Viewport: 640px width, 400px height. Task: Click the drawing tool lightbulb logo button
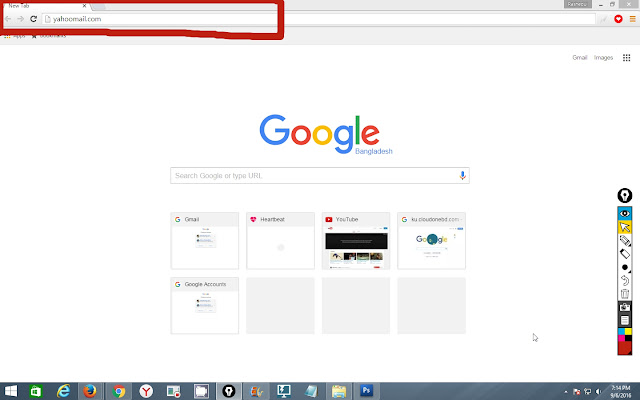[624, 196]
